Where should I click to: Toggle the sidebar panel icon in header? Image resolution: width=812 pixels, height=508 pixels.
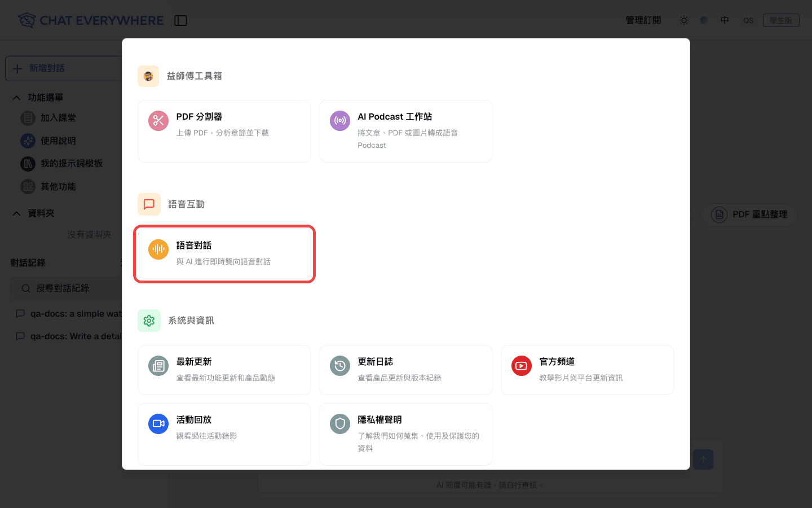tap(180, 21)
